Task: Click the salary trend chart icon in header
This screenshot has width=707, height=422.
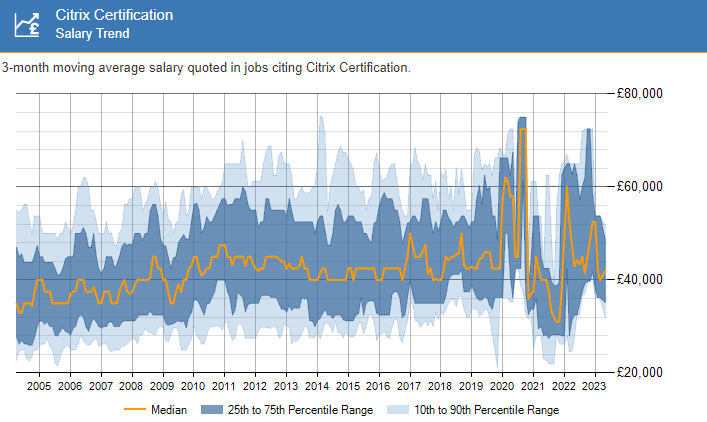Action: 27,24
